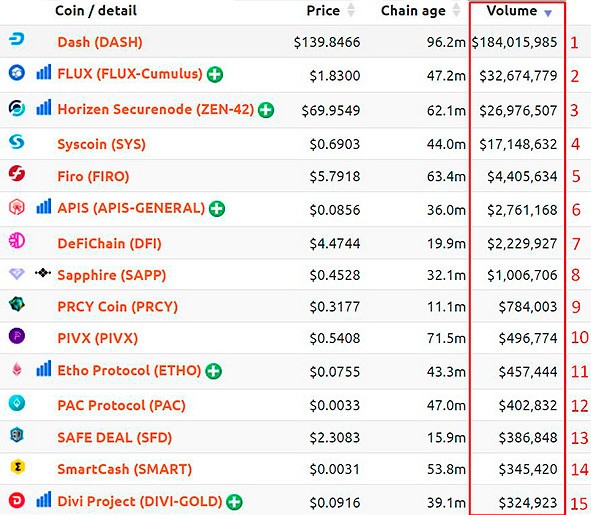
Task: Expand APIS tiers with green plus
Action: [217, 208]
